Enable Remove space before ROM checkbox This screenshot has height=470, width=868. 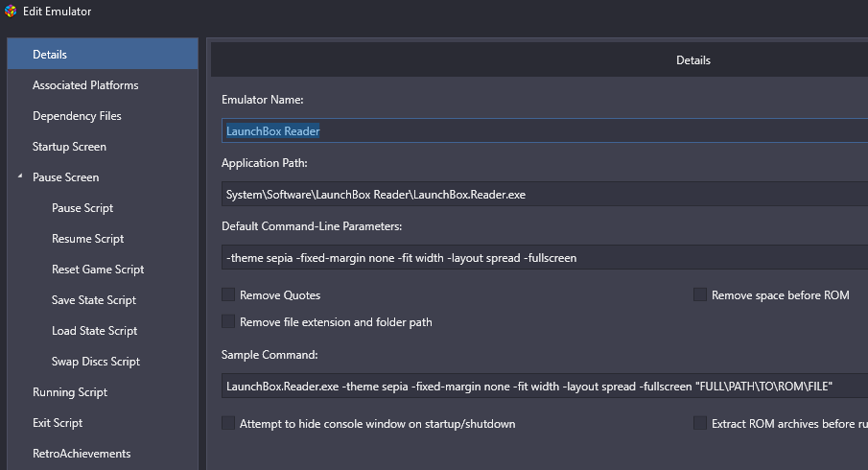point(700,294)
